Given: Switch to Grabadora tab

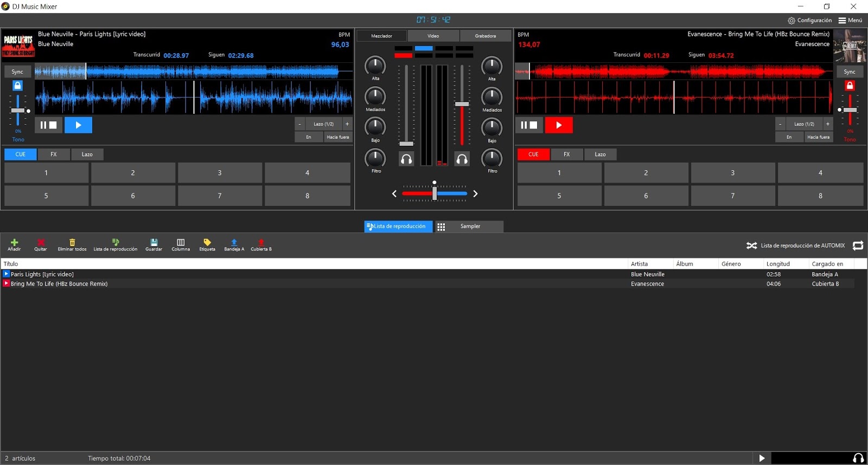Looking at the screenshot, I should click(486, 36).
